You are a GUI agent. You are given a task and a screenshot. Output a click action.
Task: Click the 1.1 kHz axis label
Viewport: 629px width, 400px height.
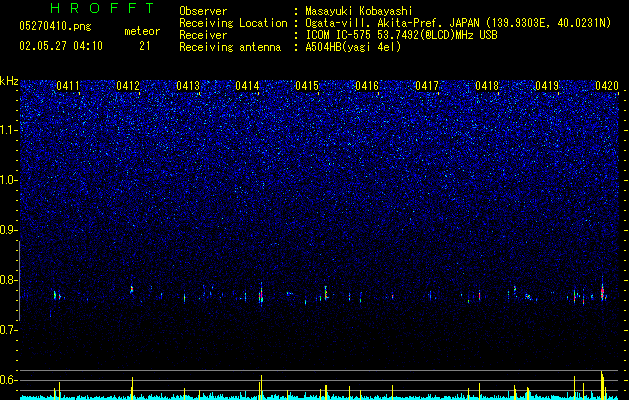(x=9, y=130)
